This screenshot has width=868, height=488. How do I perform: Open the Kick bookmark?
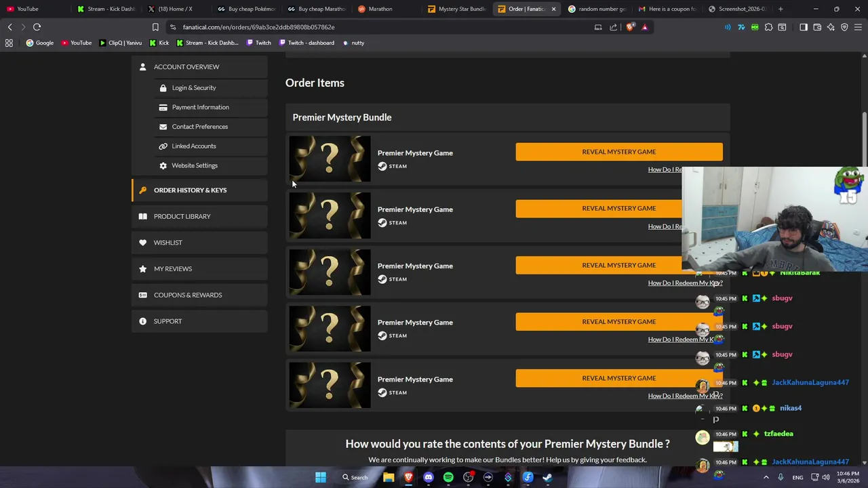click(x=159, y=43)
